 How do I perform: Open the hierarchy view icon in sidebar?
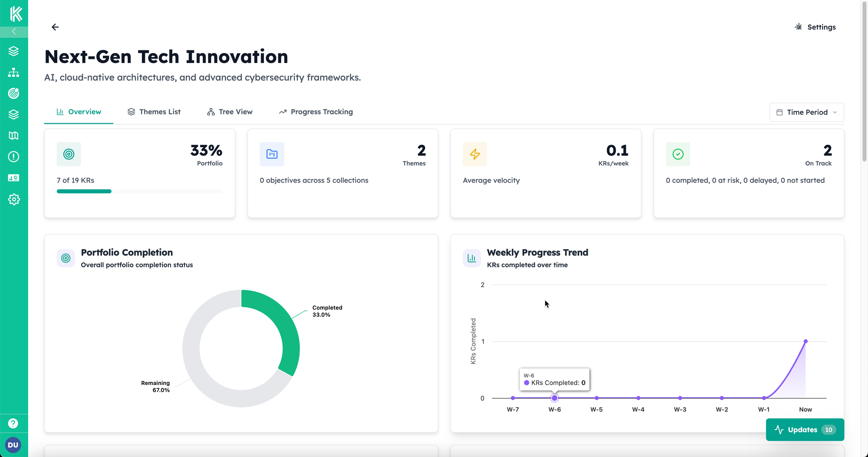click(14, 72)
